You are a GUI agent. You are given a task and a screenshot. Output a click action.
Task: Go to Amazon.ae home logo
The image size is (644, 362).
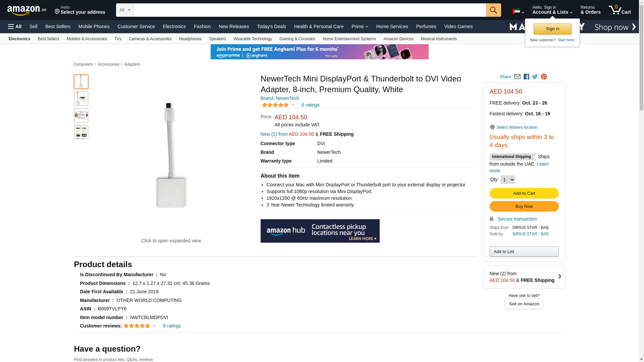[27, 10]
